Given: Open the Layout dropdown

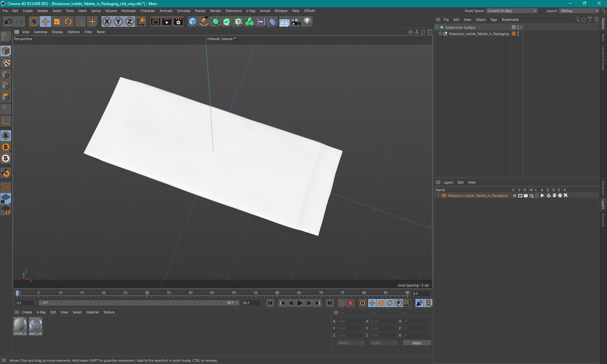Looking at the screenshot, I should pos(579,11).
